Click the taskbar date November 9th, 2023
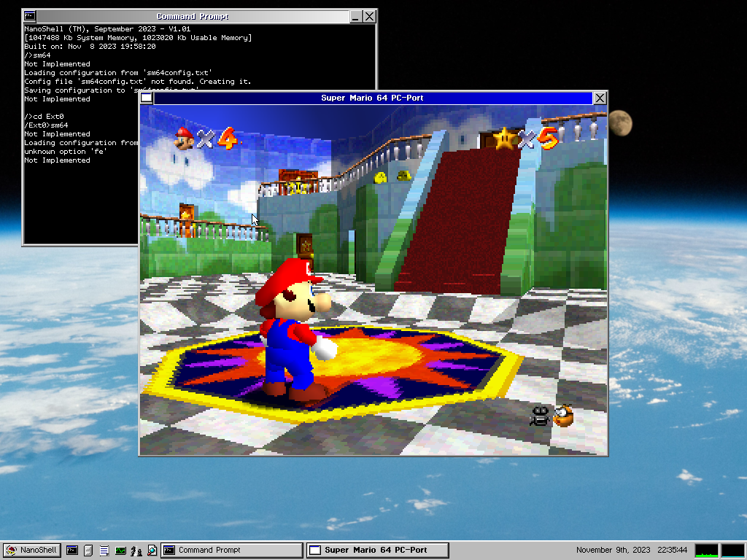The height and width of the screenshot is (560, 747). coord(613,550)
